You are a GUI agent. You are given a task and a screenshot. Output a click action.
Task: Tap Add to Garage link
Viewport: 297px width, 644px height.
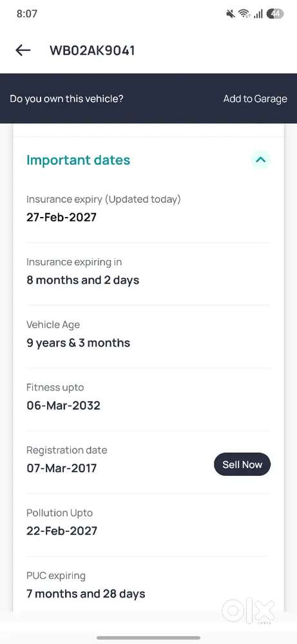tap(255, 99)
